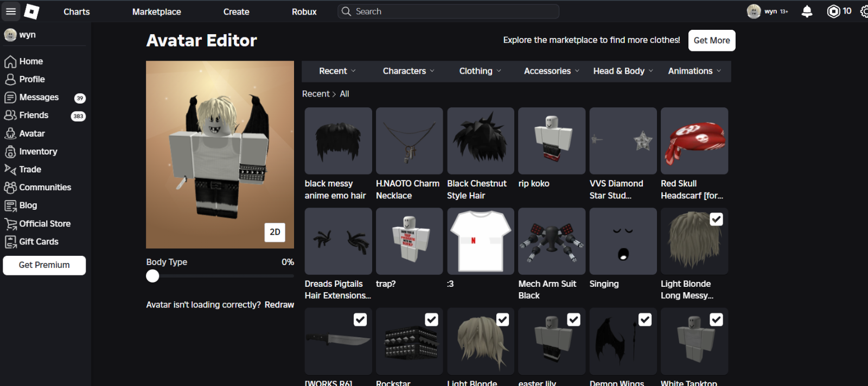Open Inventory from the sidebar
The width and height of the screenshot is (868, 386).
38,152
